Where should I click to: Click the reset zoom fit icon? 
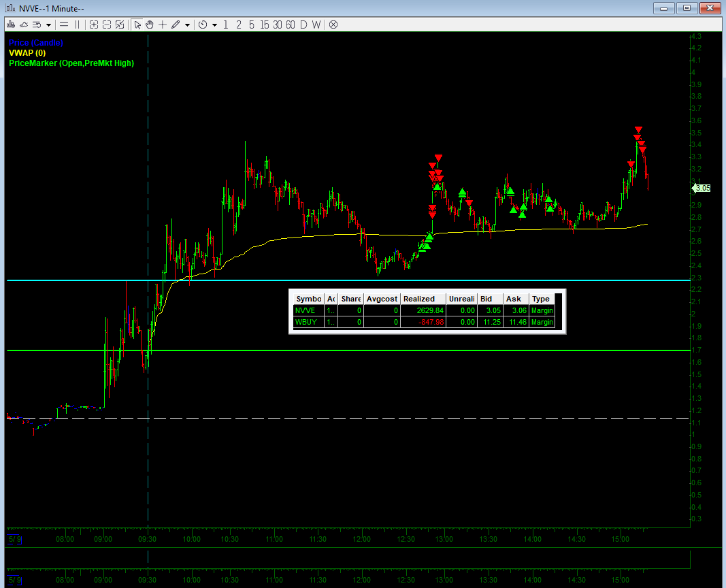click(120, 24)
